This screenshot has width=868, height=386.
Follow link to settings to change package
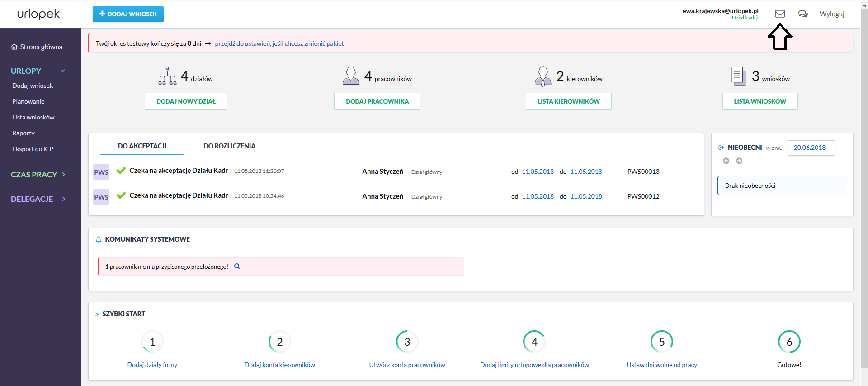tap(279, 43)
